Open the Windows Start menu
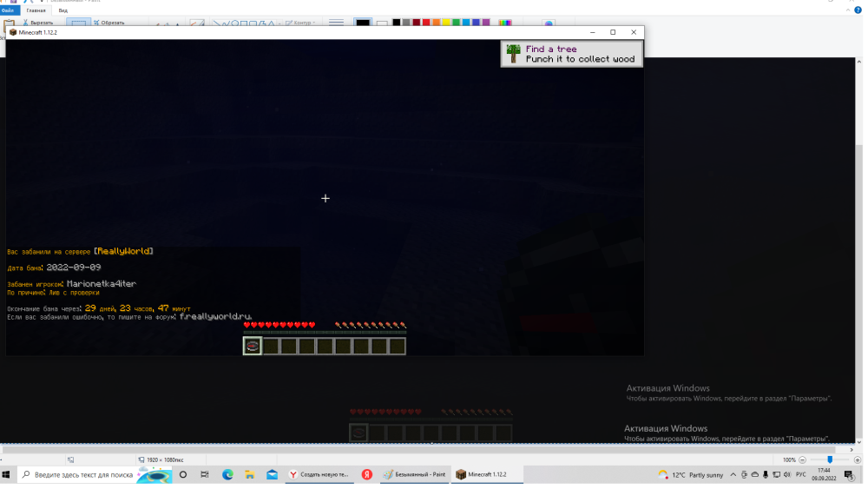The height and width of the screenshot is (489, 868). point(7,474)
